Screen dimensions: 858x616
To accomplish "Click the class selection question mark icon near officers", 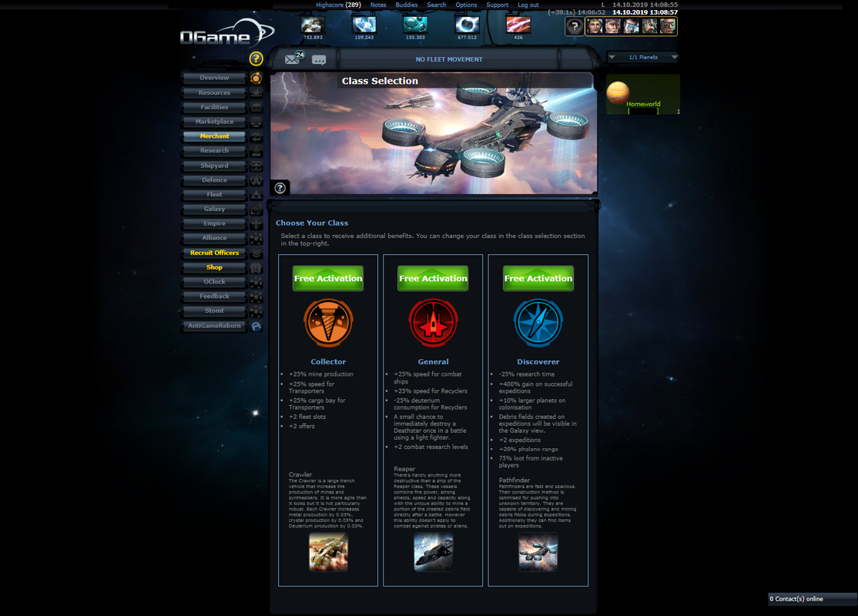I will (x=575, y=26).
